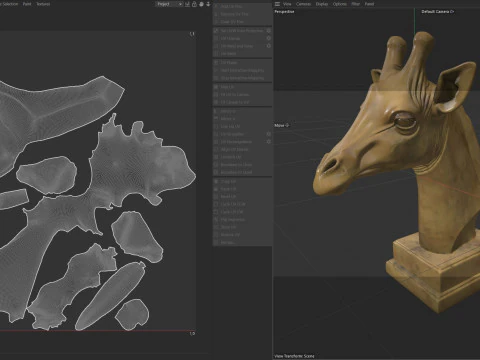
Task: Open the Paint menu
Action: click(x=27, y=4)
